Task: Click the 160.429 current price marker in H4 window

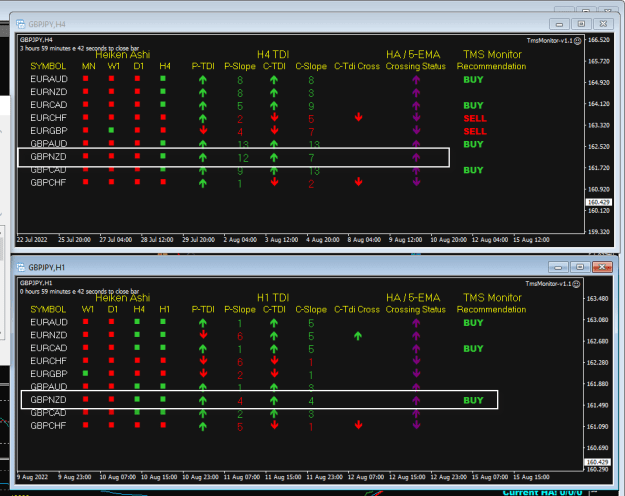Action: click(598, 203)
